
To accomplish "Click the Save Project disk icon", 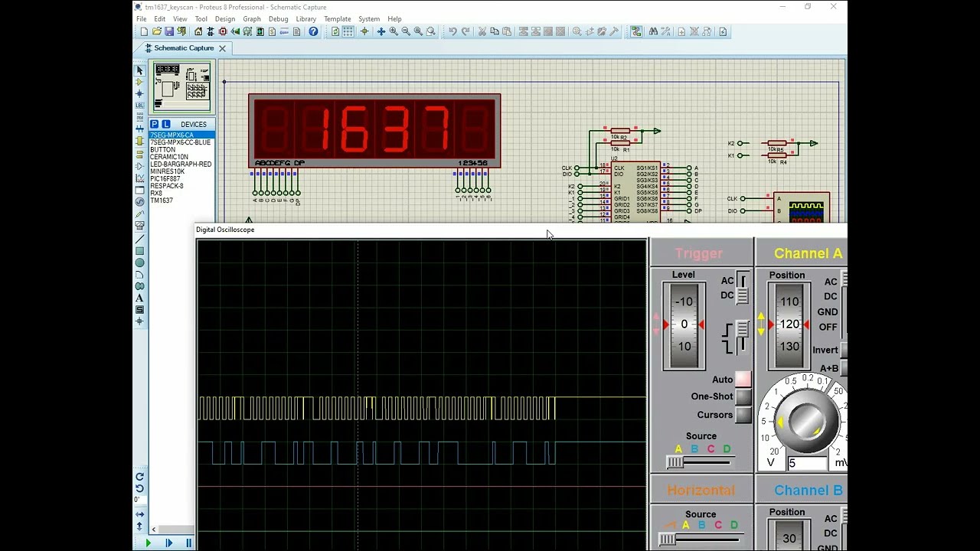I will [x=168, y=31].
